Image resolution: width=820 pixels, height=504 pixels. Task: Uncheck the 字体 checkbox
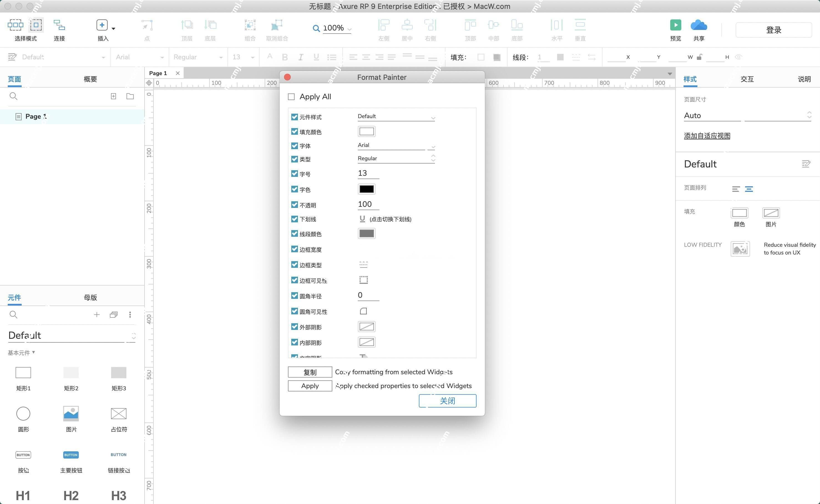point(294,146)
